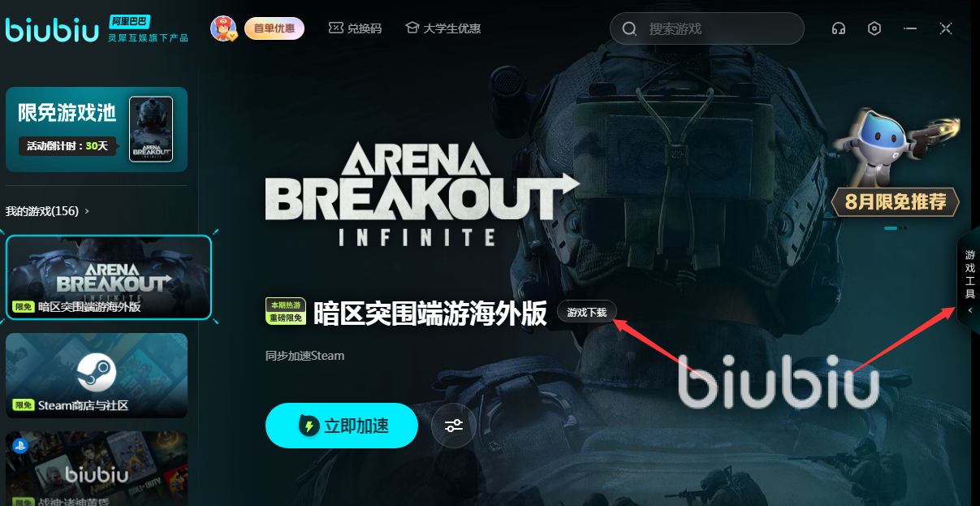Click 立即加速 button
Image resolution: width=980 pixels, height=506 pixels.
point(342,425)
